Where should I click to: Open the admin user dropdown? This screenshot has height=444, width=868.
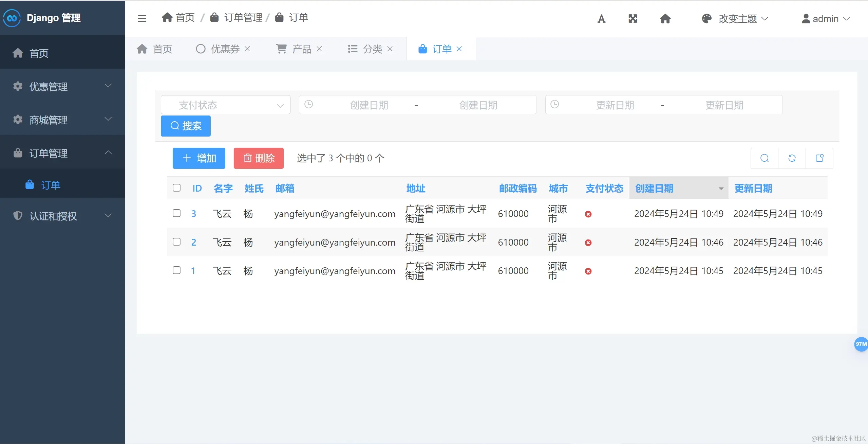coord(826,19)
